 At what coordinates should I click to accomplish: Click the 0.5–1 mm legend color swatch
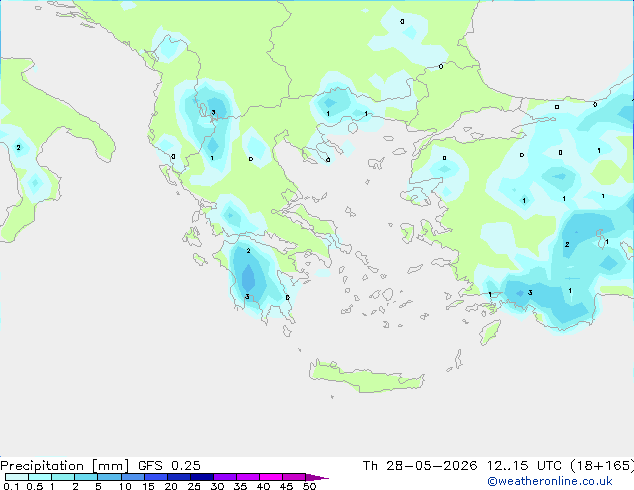[40, 477]
